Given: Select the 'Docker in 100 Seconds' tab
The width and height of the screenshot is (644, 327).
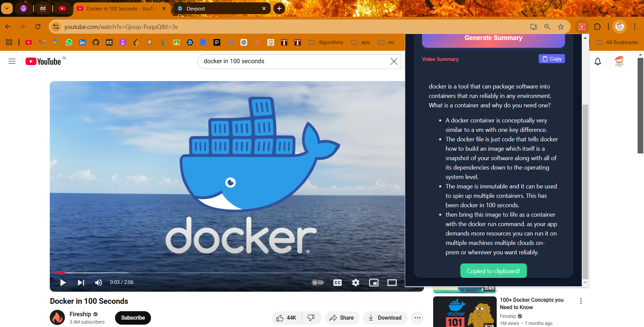Looking at the screenshot, I should click(121, 9).
